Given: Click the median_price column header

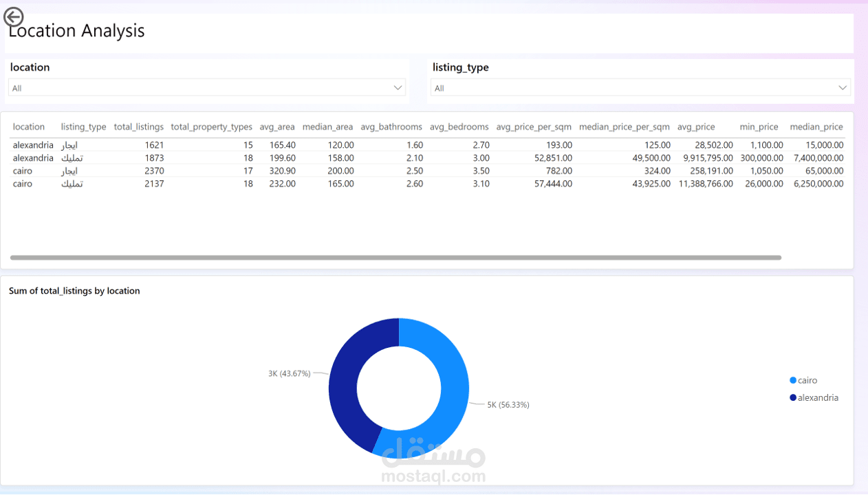Looking at the screenshot, I should click(x=816, y=126).
